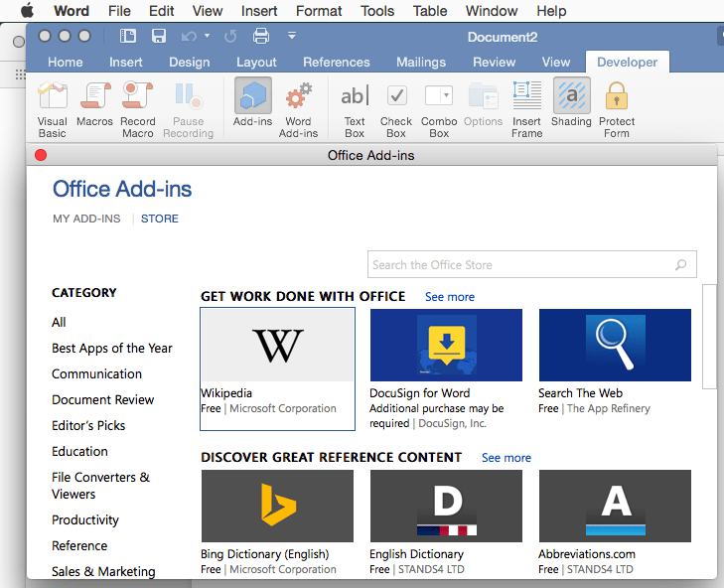Click the Save icon in title toolbar
Viewport: 724px width, 588px height.
pyautogui.click(x=159, y=36)
